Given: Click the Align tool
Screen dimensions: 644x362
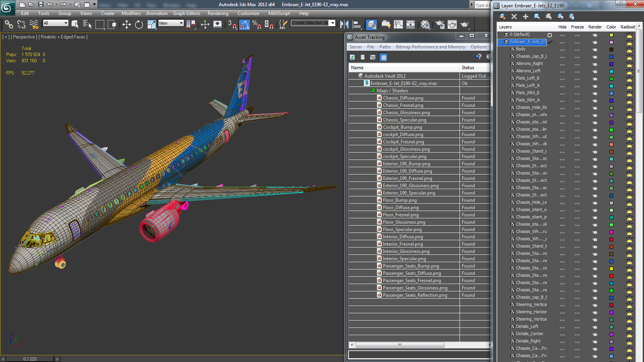Looking at the screenshot, I should [357, 24].
